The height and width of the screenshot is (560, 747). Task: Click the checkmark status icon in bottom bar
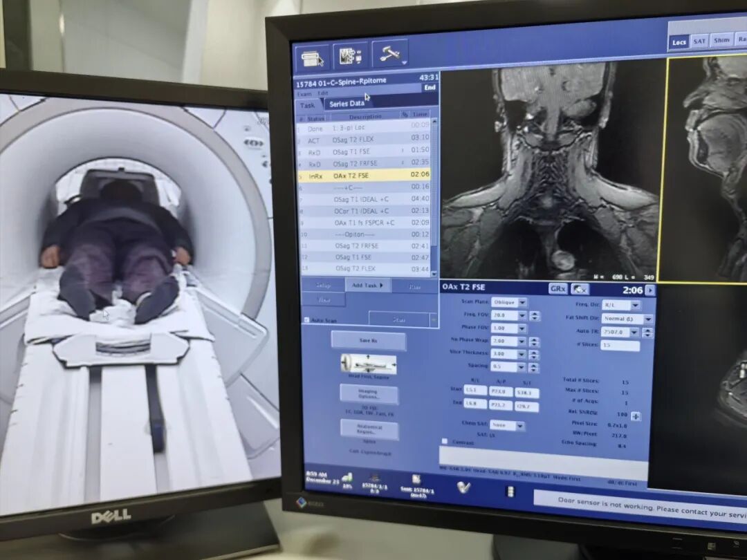pyautogui.click(x=463, y=487)
